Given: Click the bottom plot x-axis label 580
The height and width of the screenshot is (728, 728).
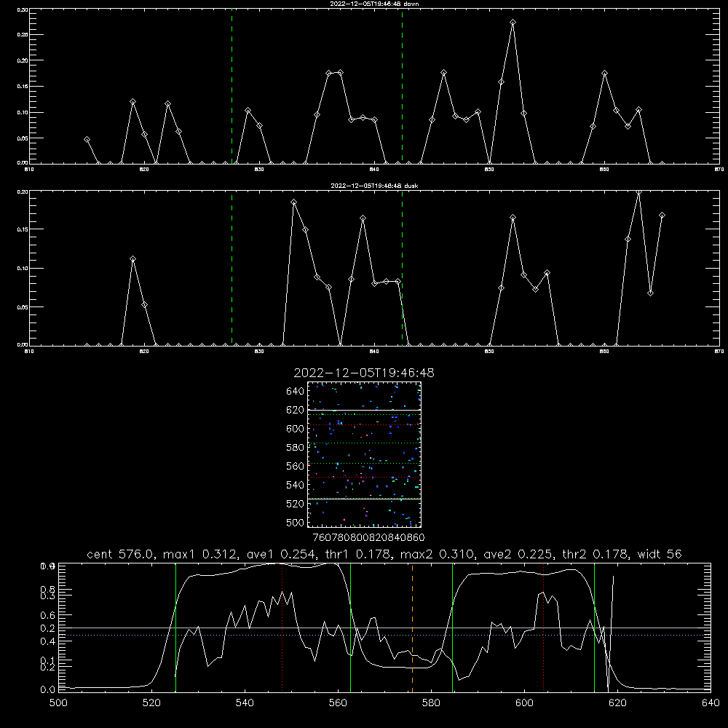Looking at the screenshot, I should [x=431, y=703].
